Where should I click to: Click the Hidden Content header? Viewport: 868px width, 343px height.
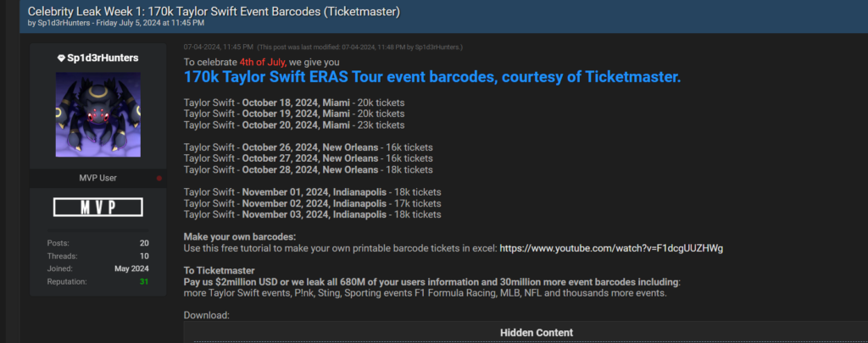click(536, 333)
